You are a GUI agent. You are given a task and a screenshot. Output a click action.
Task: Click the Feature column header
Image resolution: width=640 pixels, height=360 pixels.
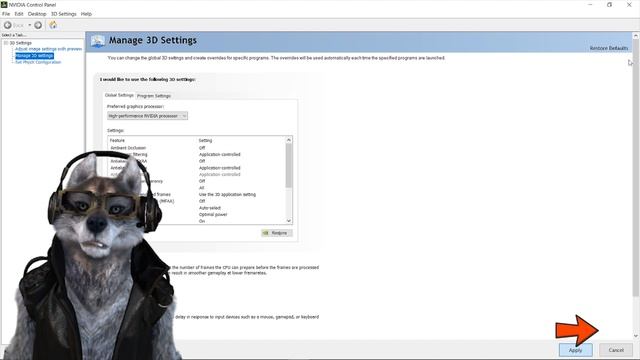point(117,140)
